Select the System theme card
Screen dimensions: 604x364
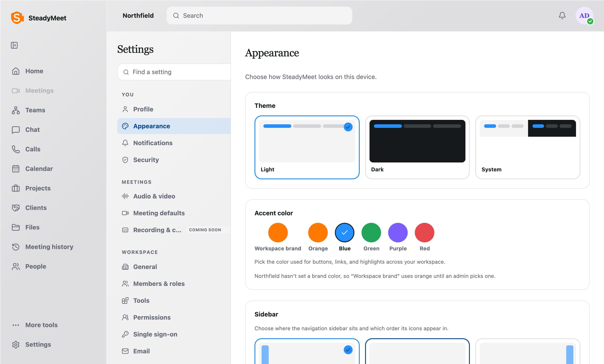(528, 147)
